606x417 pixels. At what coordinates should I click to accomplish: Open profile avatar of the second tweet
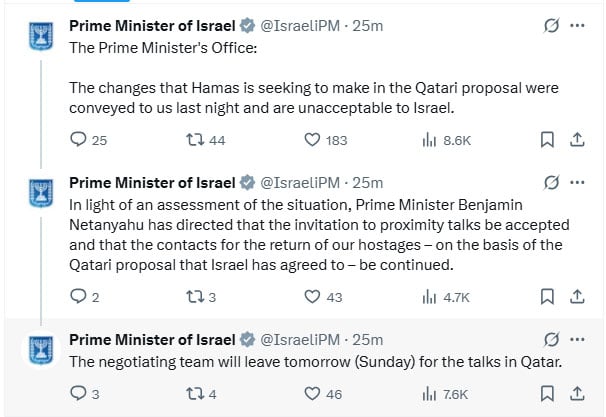pyautogui.click(x=41, y=193)
